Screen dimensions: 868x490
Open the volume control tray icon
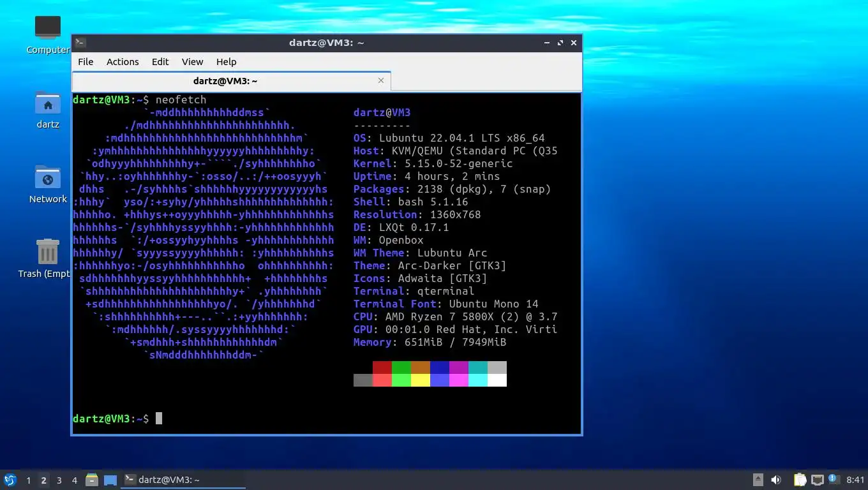pyautogui.click(x=776, y=480)
